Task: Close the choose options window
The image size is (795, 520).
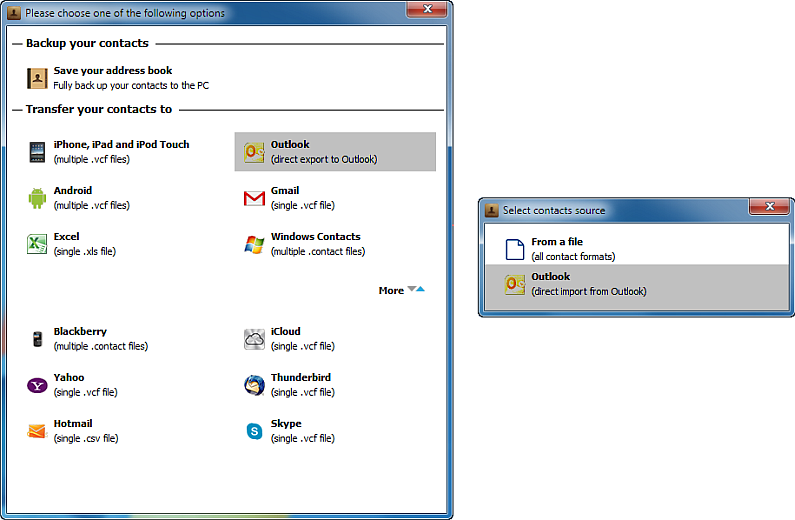Action: 427,9
